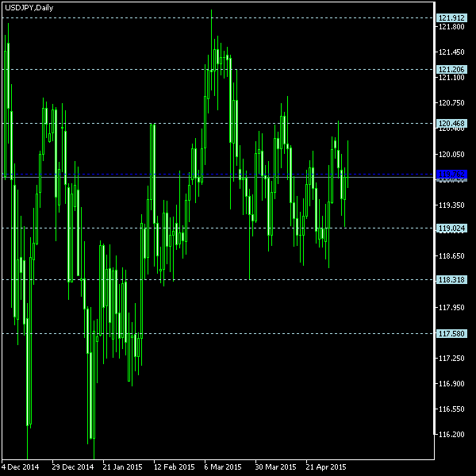
Task: Click the 116.550 price axis value
Action: (451, 409)
